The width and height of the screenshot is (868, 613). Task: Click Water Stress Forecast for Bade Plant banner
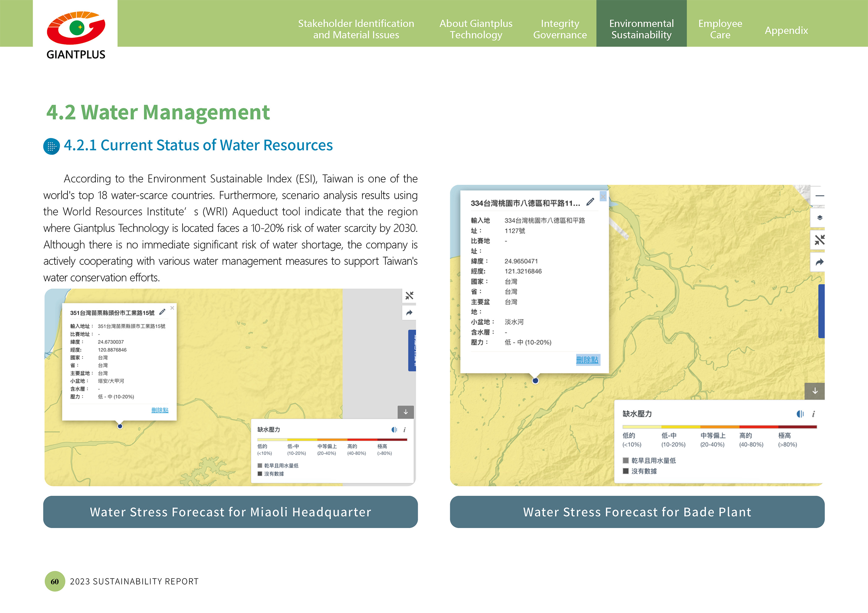click(637, 512)
